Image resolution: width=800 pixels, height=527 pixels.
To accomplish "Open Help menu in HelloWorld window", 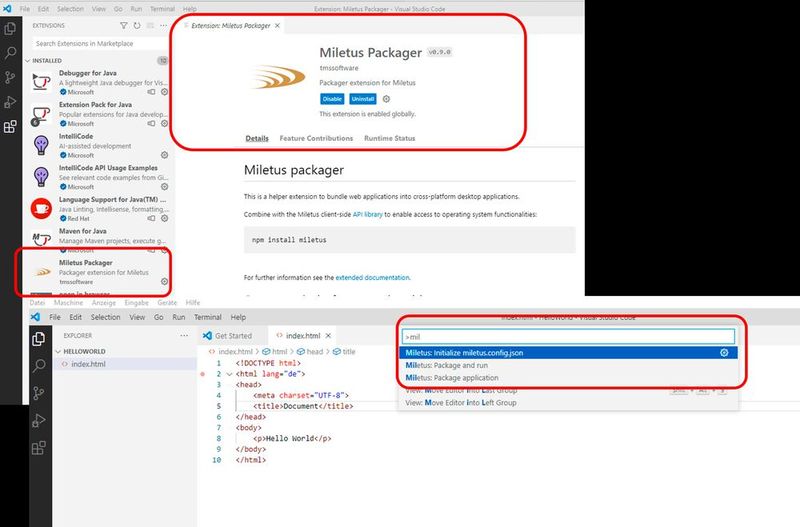I will click(238, 317).
